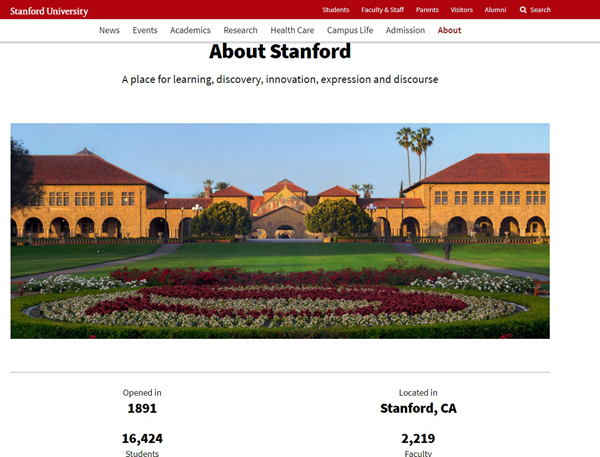
Task: Click the Search text link
Action: coord(540,10)
